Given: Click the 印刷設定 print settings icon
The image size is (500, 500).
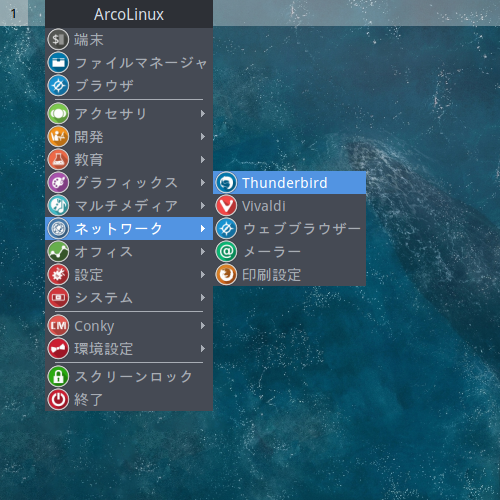Looking at the screenshot, I should tap(226, 275).
